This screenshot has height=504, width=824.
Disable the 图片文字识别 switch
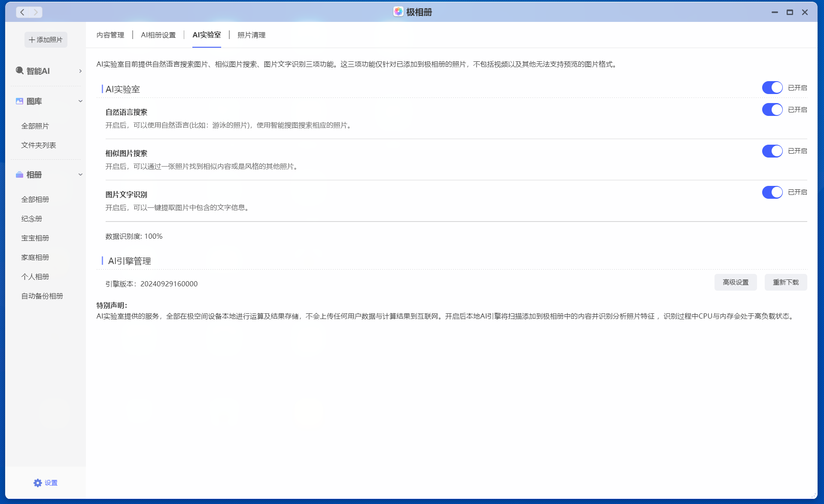tap(772, 192)
